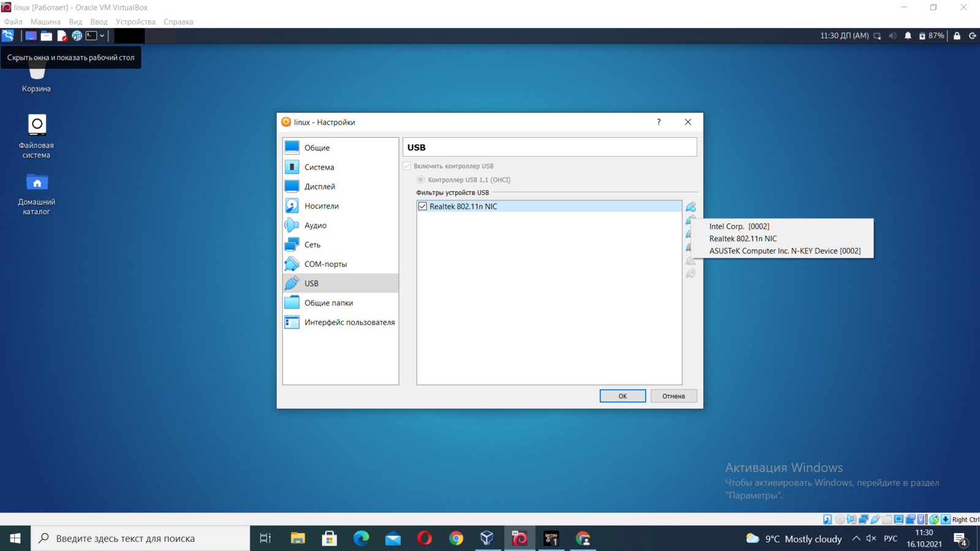Open the Справка menu
The height and width of the screenshot is (551, 980).
pos(178,21)
